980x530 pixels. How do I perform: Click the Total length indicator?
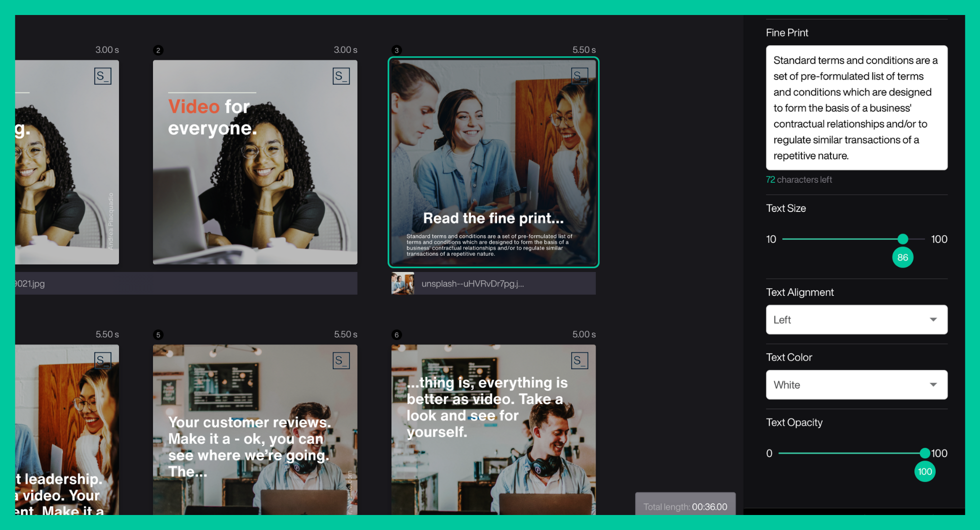click(685, 506)
